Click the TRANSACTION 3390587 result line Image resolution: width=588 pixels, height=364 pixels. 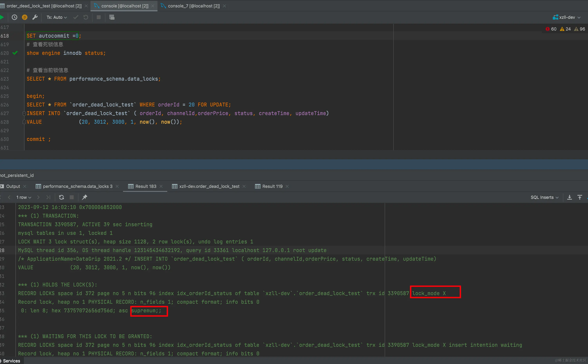[x=85, y=224]
